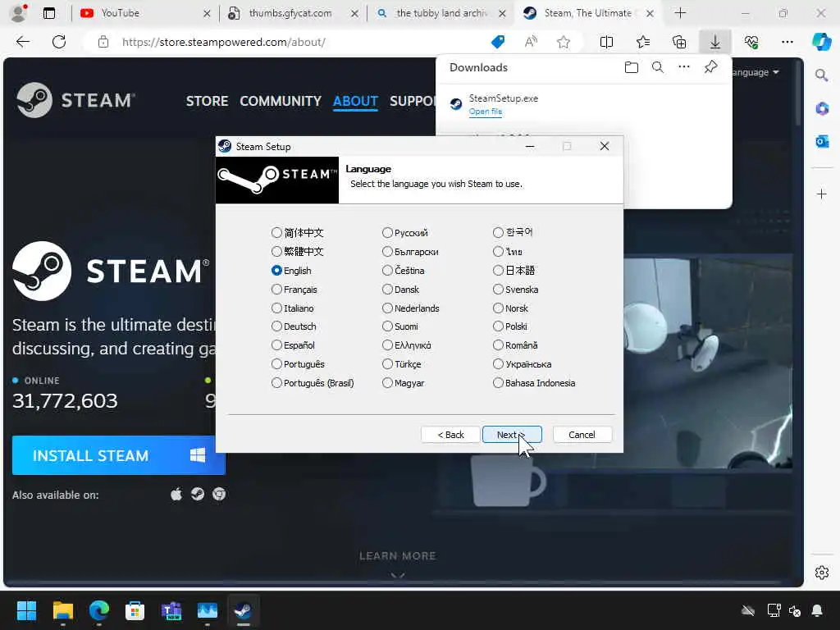Search downloads with the magnifier icon
840x630 pixels.
tap(658, 67)
